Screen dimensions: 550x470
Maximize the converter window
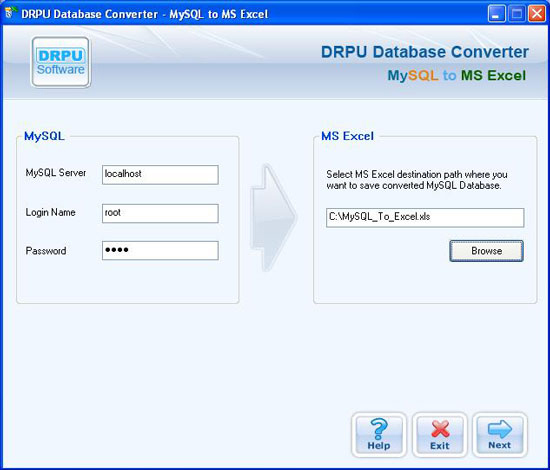click(517, 14)
